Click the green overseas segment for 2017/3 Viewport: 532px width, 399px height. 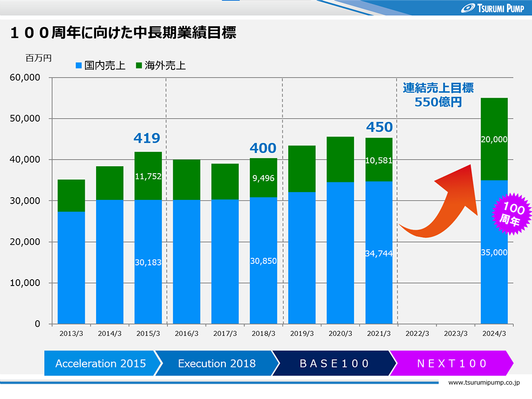225,181
